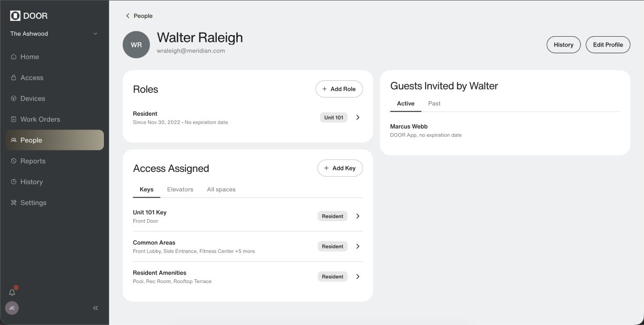Switch to the Keys tab

[146, 189]
